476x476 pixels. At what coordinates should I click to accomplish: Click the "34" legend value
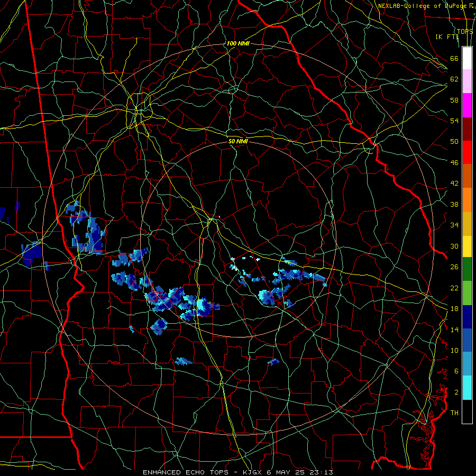[454, 225]
